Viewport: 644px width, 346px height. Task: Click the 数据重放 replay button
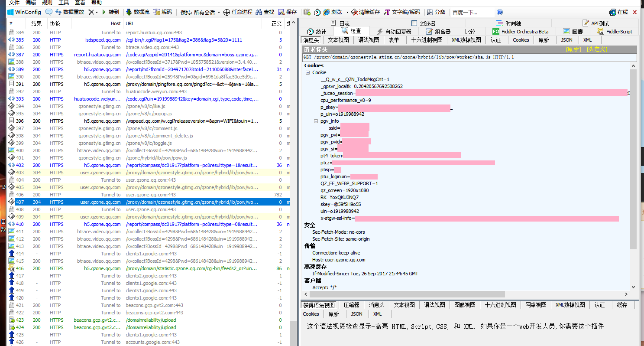click(x=70, y=12)
